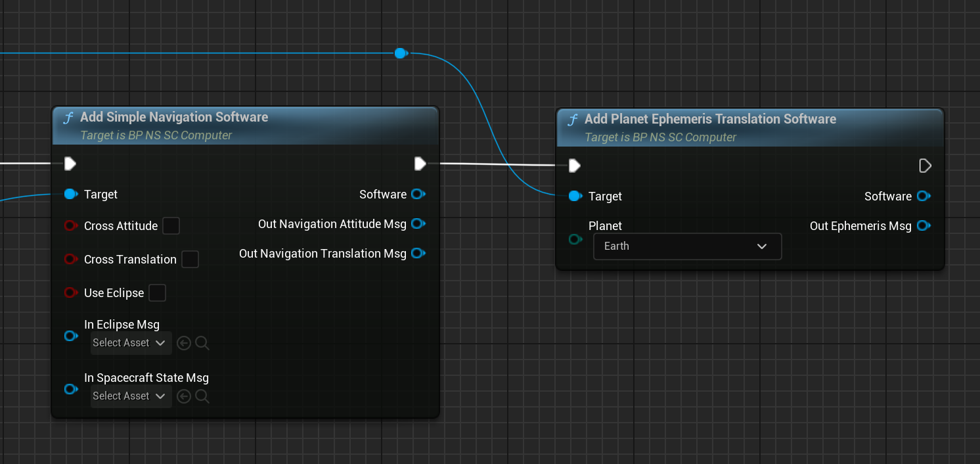Click the Out Ephemeris Msg output pin
Viewport: 980px width, 464px height.
923,226
